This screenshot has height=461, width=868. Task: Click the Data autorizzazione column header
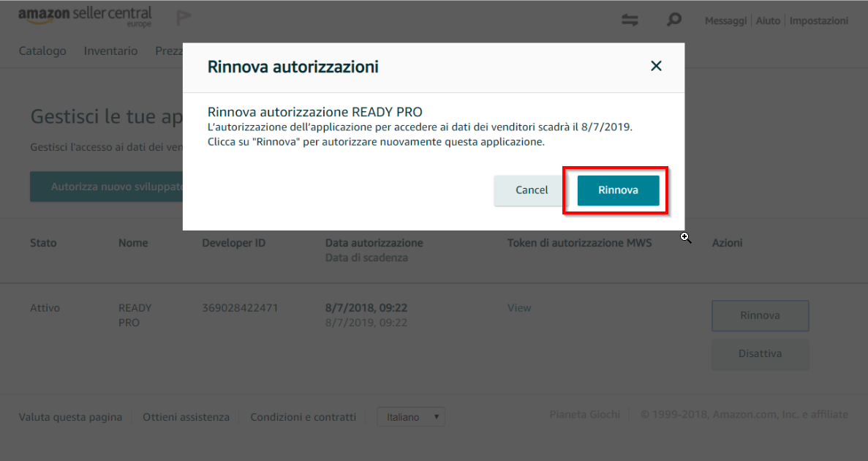click(x=374, y=243)
